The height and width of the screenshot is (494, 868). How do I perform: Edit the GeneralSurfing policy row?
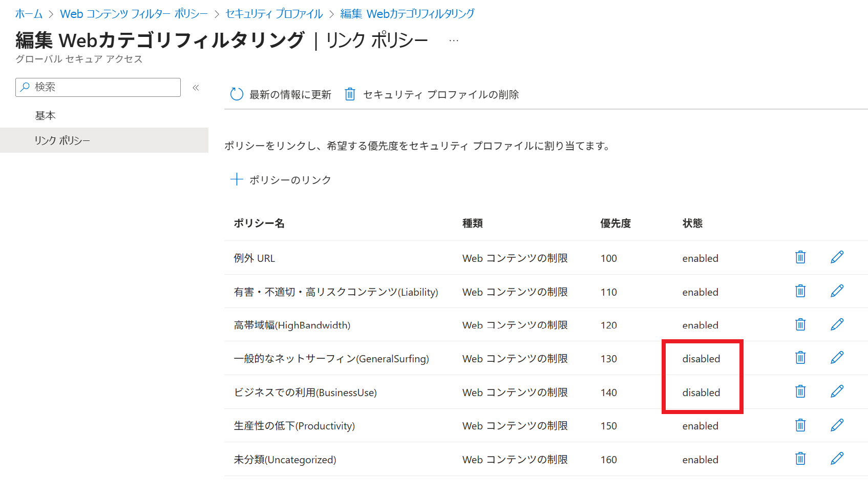coord(837,358)
